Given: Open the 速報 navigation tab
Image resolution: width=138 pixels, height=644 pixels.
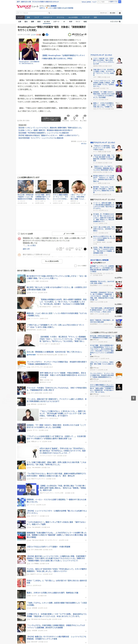Looking at the screenshot, I should (x=28, y=17).
